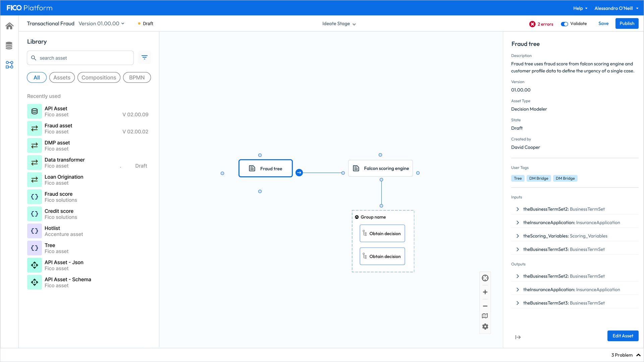Click the library filter icon
The image size is (644, 362).
click(x=145, y=58)
